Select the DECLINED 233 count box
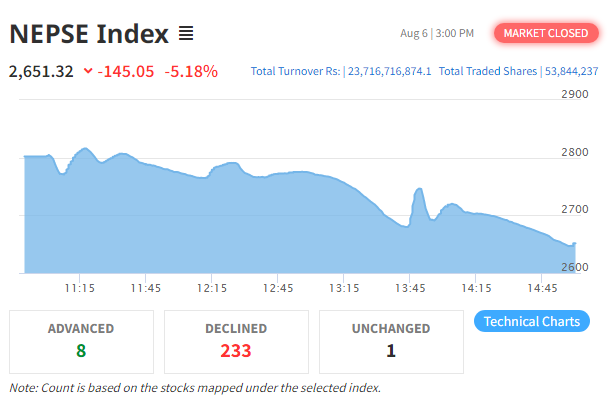This screenshot has height=415, width=611. (x=236, y=342)
